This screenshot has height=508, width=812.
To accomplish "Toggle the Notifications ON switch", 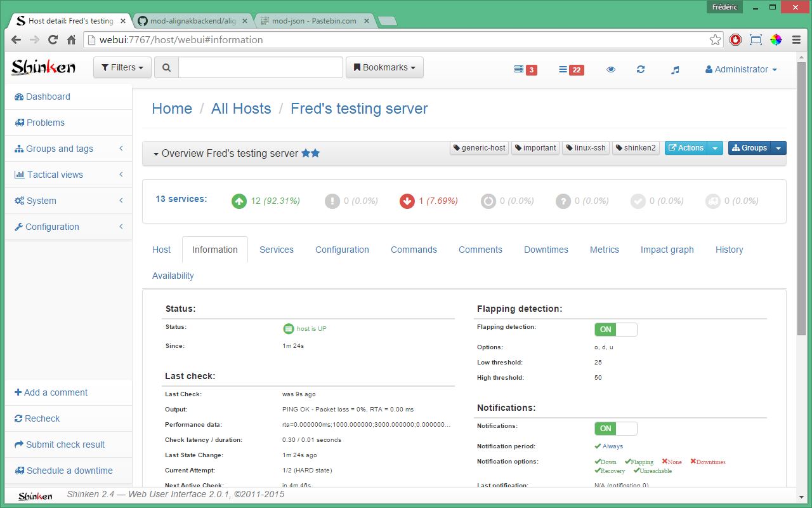I will (615, 429).
